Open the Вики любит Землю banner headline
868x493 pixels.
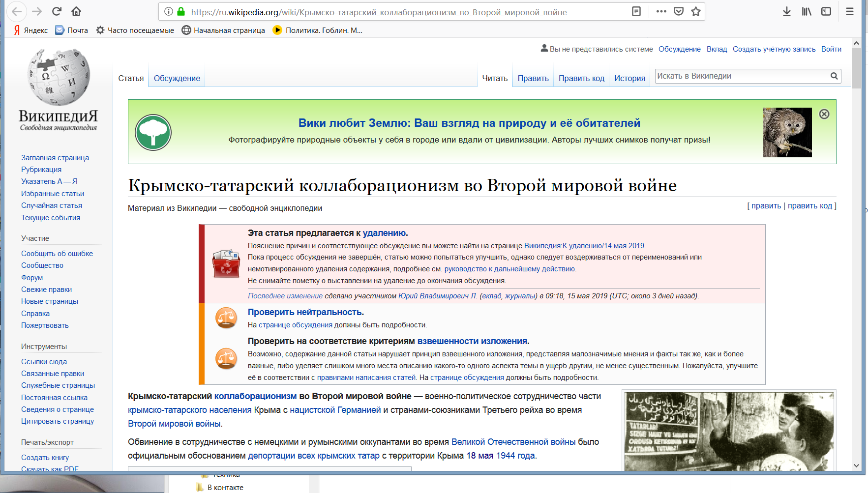click(469, 123)
